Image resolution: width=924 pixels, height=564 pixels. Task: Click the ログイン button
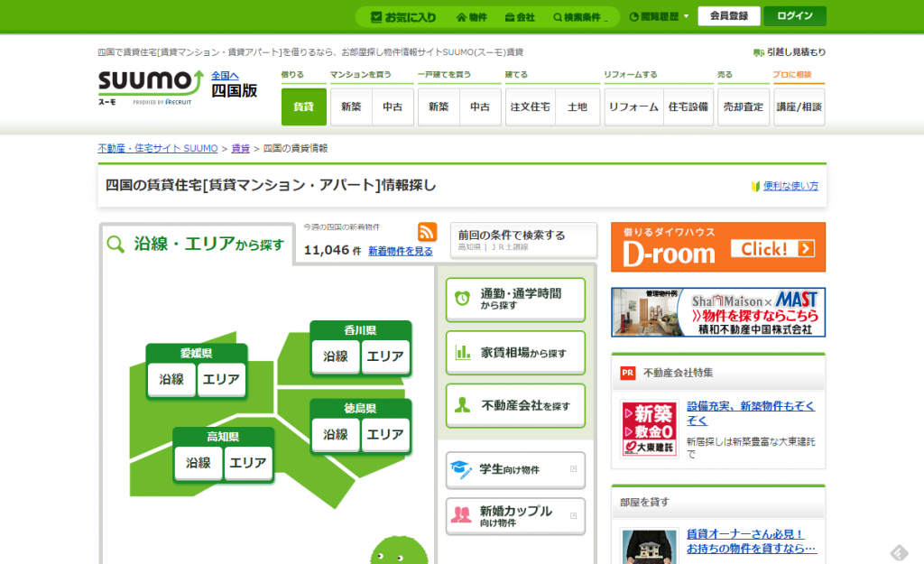point(795,16)
